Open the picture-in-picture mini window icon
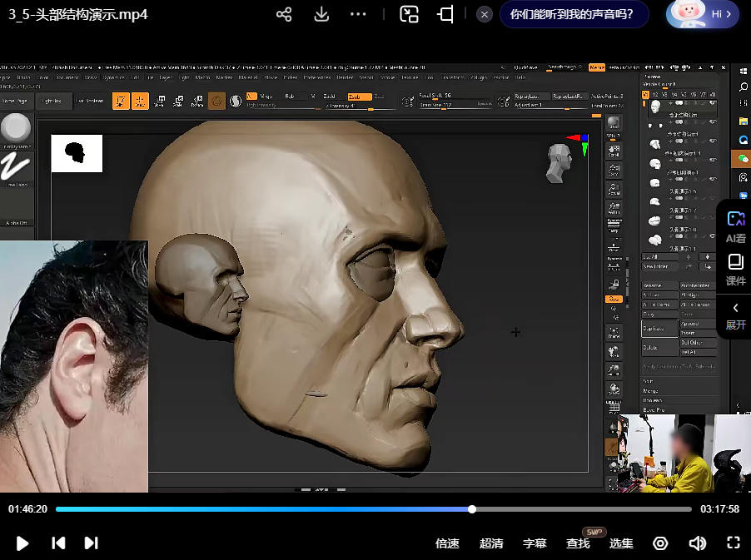751x560 pixels. coord(409,14)
